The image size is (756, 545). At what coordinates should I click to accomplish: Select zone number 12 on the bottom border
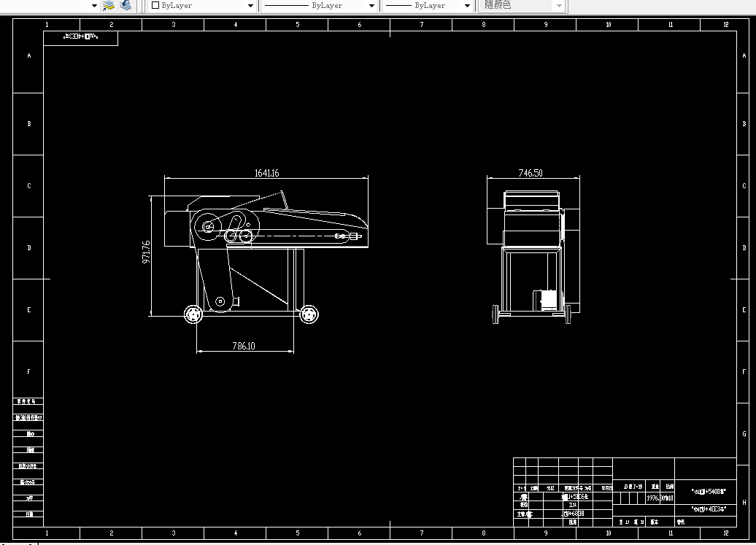[725, 533]
